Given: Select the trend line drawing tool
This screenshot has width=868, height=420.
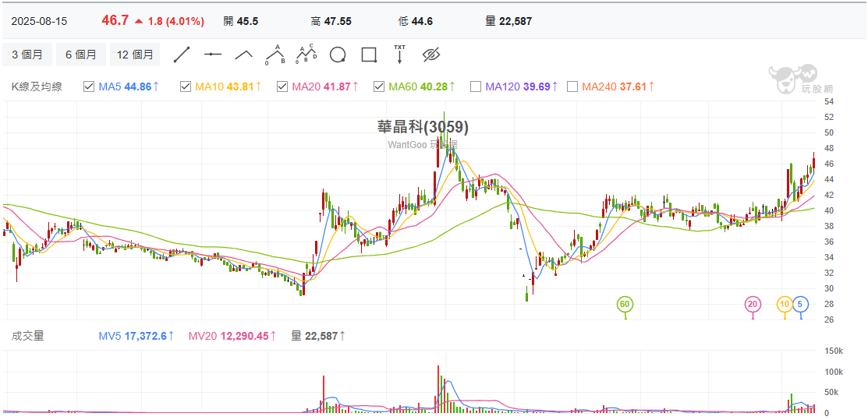Looking at the screenshot, I should click(182, 55).
